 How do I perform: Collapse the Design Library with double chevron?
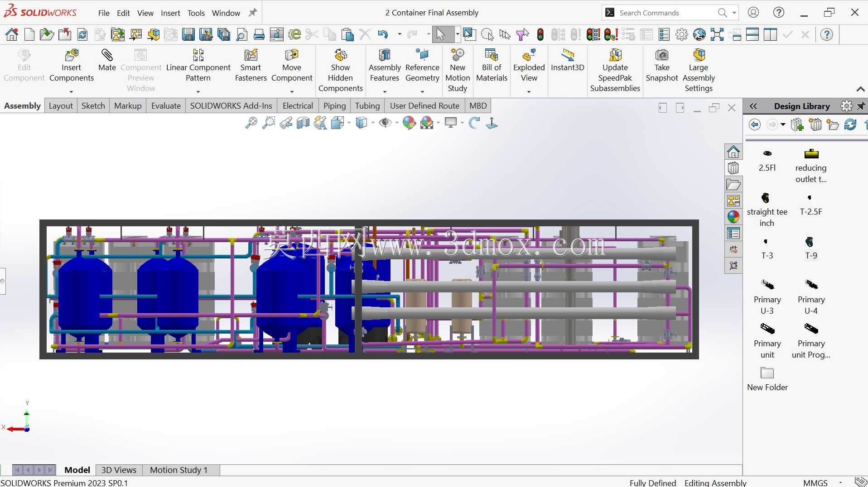[x=753, y=106]
